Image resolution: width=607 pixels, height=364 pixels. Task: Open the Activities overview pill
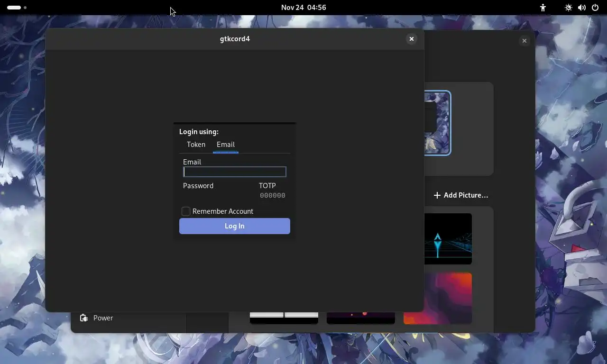coord(17,8)
